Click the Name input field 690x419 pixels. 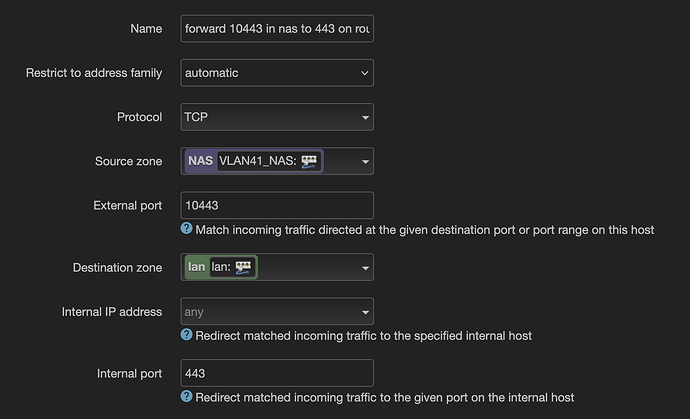(277, 29)
